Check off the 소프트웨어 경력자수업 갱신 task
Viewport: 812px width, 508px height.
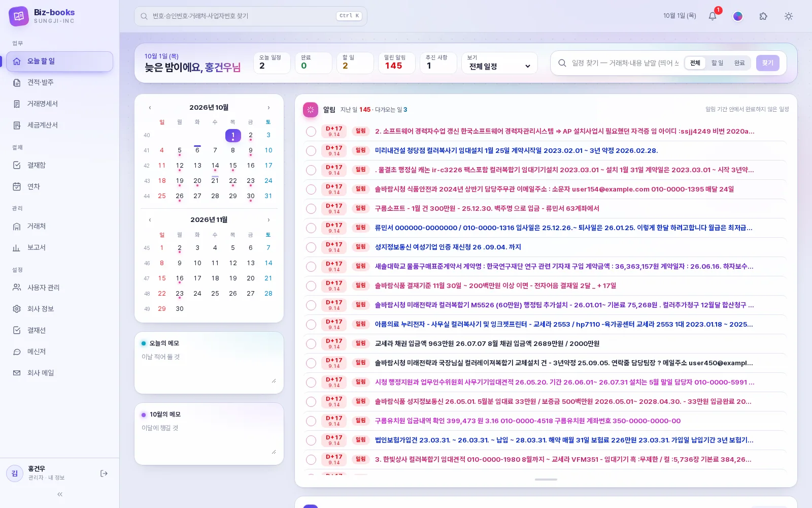[311, 132]
